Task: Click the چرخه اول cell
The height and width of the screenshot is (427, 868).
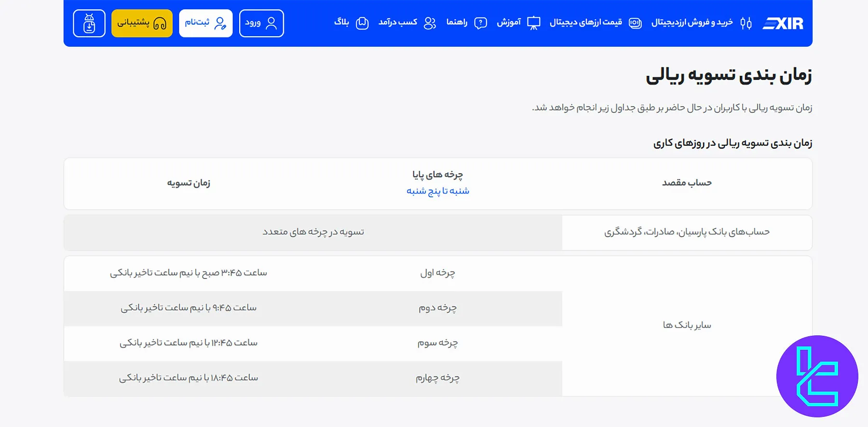Action: [x=438, y=273]
